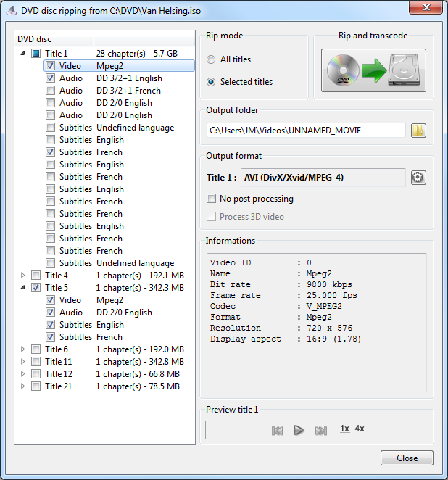Set preview speed to 1x
The image size is (448, 480).
click(344, 429)
